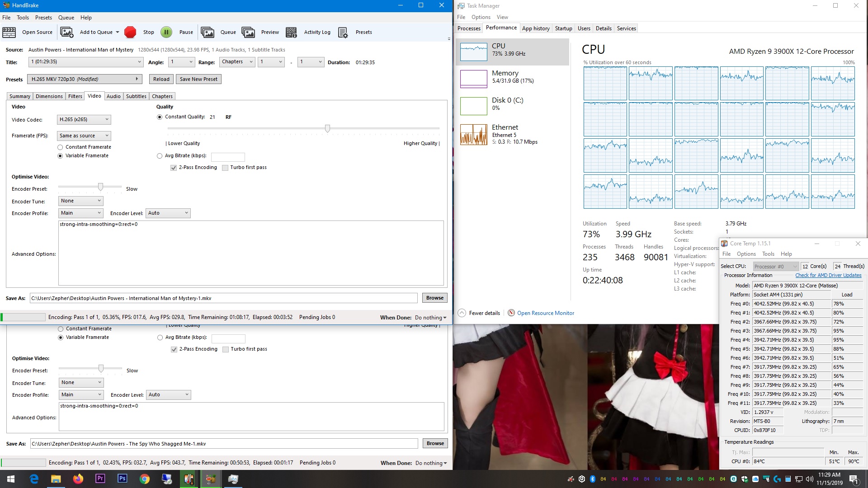868x488 pixels.
Task: Click Encoder Preset slider in the rear HandBrake window
Action: click(101, 369)
